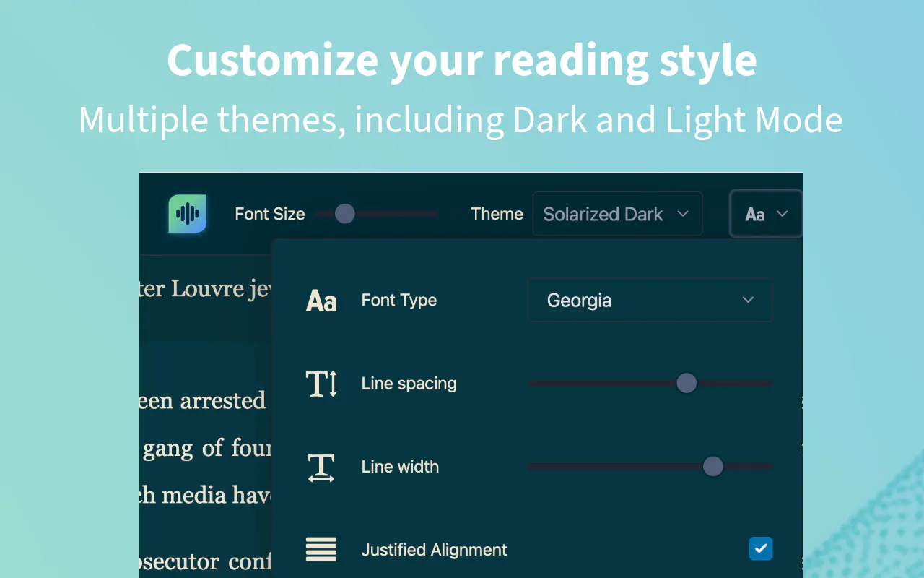Click the Line spacing label text
Screen dimensions: 924x578
(x=409, y=383)
